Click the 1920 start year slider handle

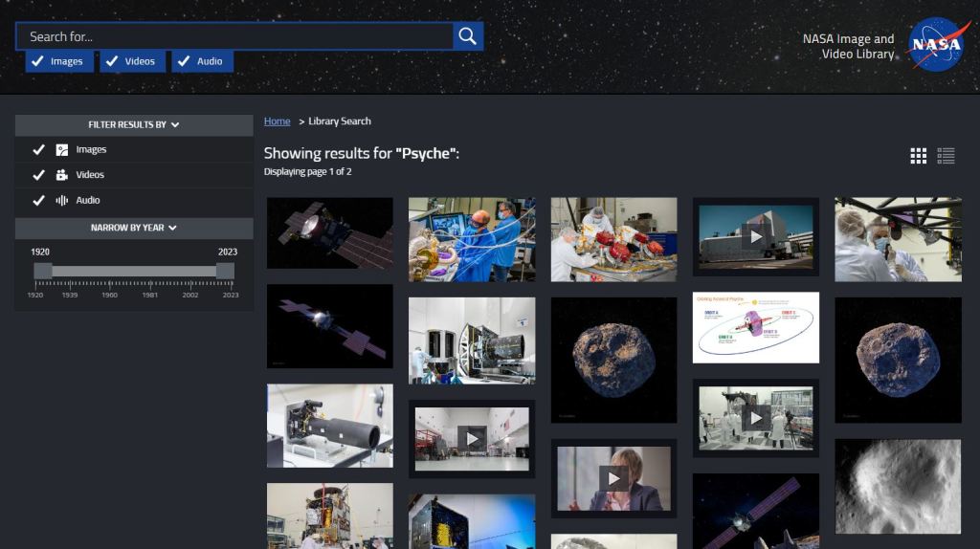click(43, 271)
